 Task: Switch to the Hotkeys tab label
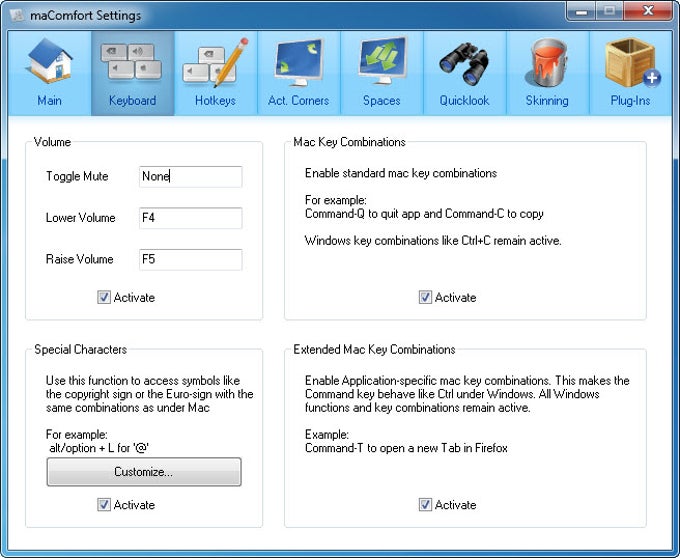point(215,101)
